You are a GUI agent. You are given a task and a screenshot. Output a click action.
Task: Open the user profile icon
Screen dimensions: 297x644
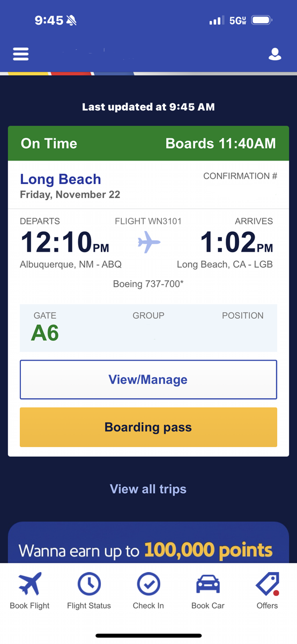[x=275, y=54]
